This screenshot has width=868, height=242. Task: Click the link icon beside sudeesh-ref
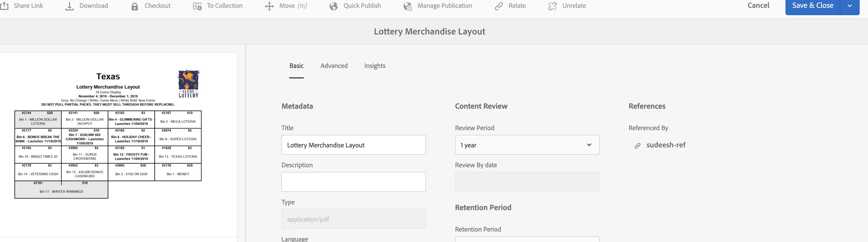click(638, 146)
